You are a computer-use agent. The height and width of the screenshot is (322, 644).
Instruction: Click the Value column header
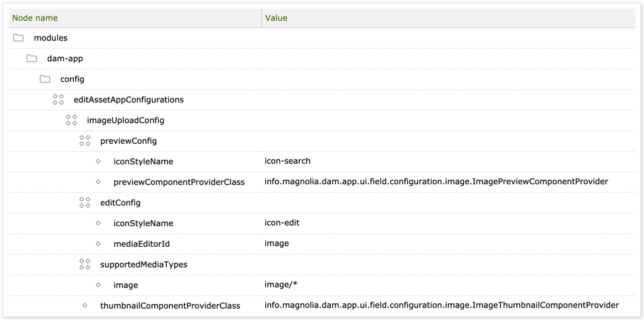(x=276, y=18)
